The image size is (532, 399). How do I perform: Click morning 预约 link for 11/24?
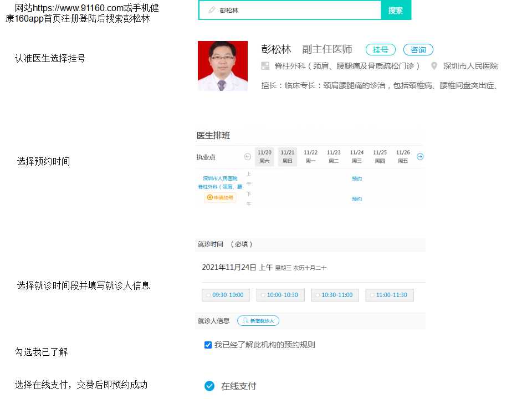tap(356, 179)
